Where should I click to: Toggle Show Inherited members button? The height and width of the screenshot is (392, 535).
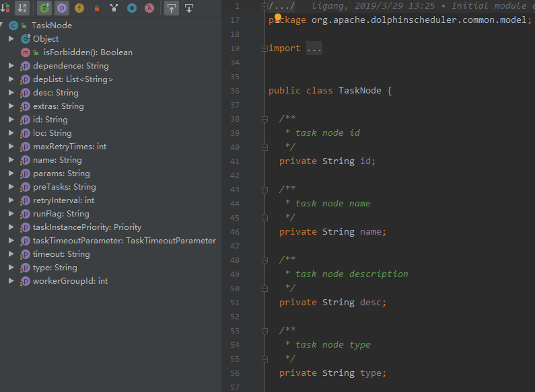[44, 8]
